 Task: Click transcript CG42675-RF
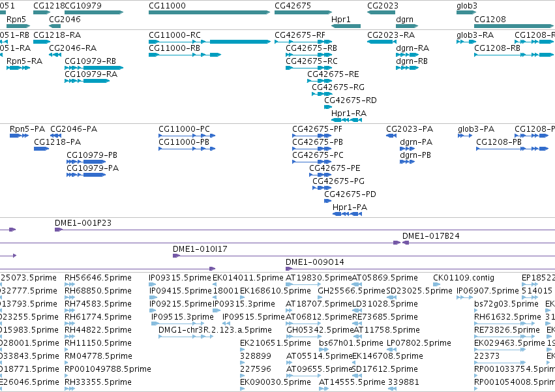303,42
